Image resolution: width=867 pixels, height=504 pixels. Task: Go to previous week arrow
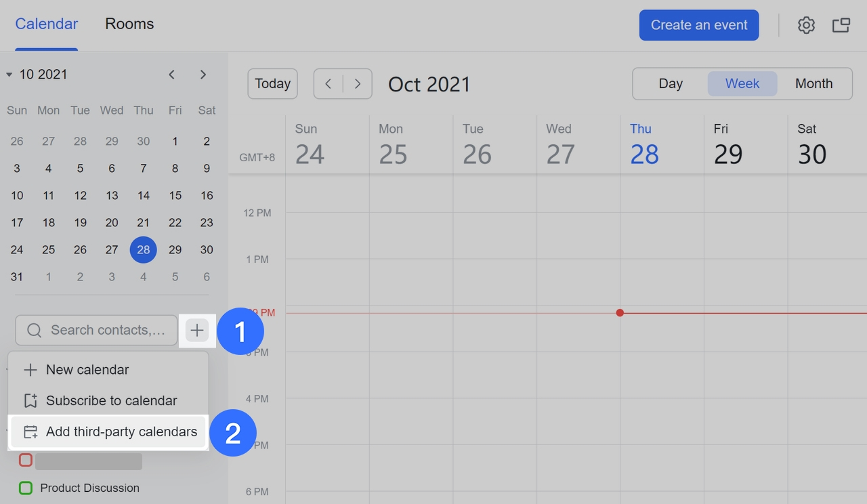coord(329,84)
